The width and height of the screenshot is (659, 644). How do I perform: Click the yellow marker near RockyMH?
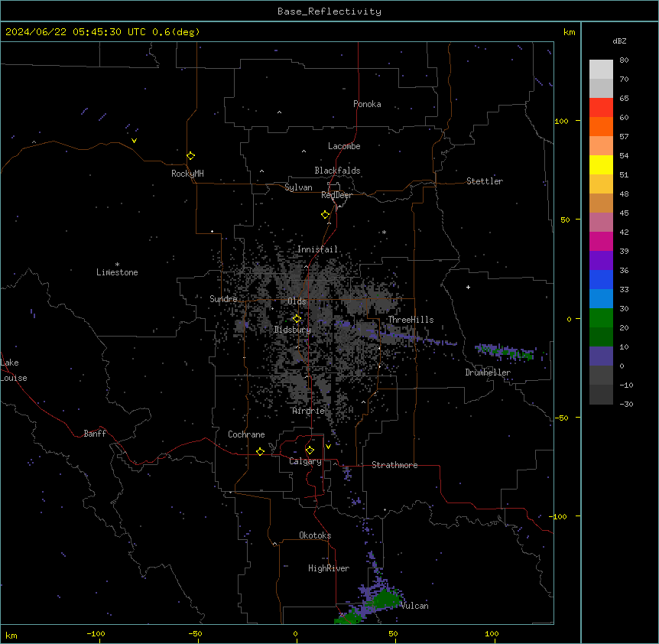click(x=191, y=155)
